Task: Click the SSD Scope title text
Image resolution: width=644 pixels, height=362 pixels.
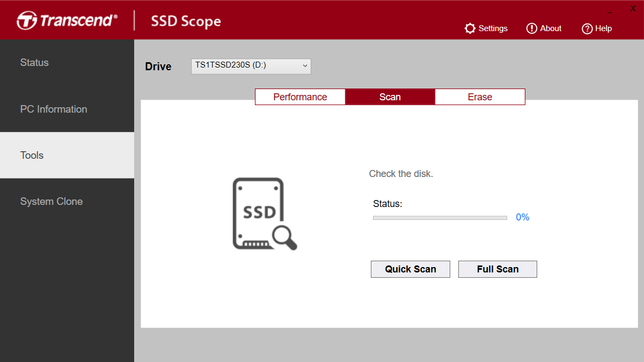Action: point(186,21)
